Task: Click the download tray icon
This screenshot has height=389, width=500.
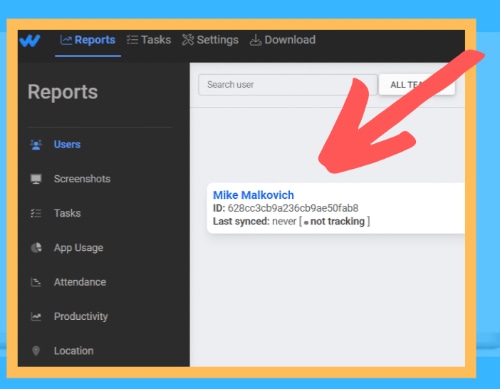Action: [255, 40]
